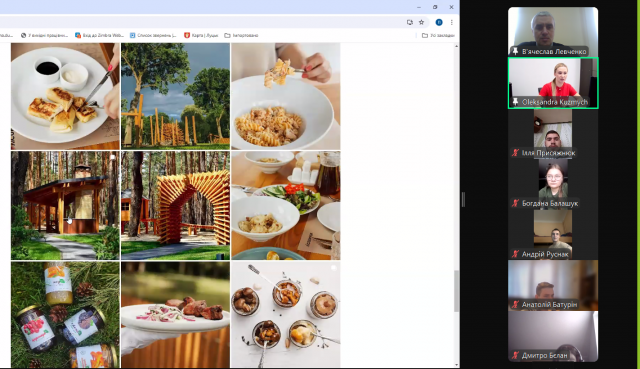Viewport: 640px width, 369px height.
Task: Open the fusilli pasta bowl photo
Action: [x=286, y=96]
